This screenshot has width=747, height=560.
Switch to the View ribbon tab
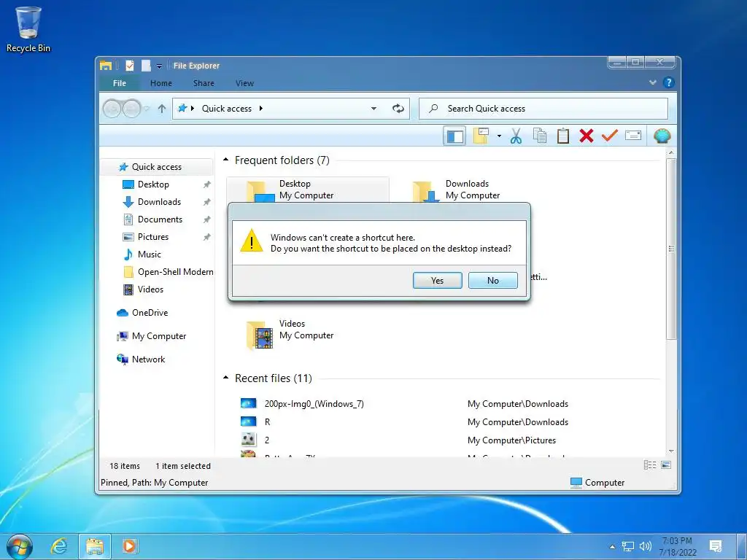(244, 83)
